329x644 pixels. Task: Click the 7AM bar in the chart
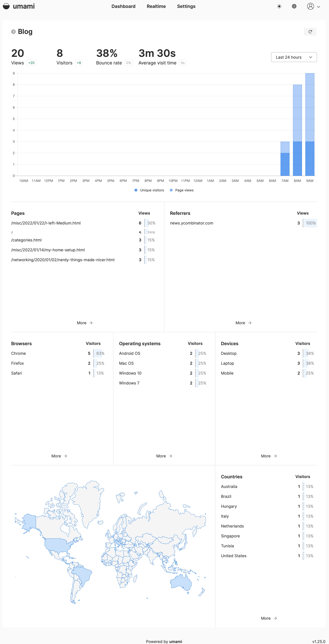pos(285,159)
